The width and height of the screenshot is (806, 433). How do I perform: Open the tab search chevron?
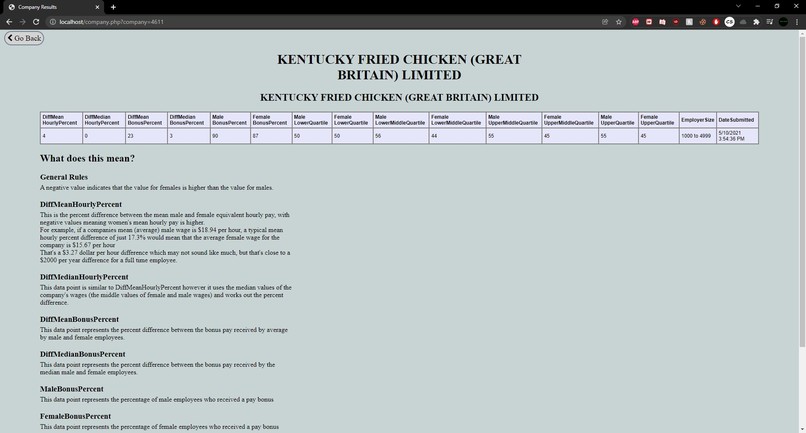point(738,6)
